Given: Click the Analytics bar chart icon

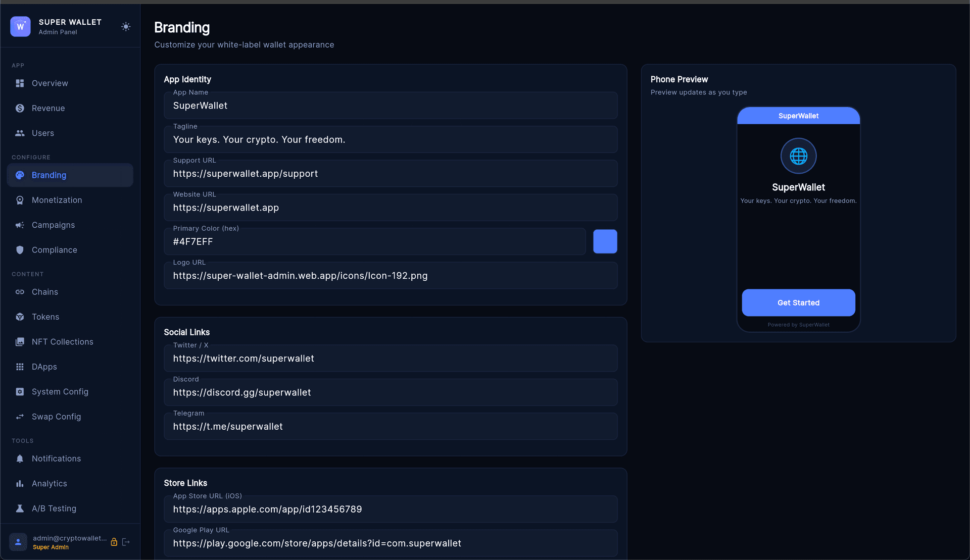Looking at the screenshot, I should coord(20,484).
